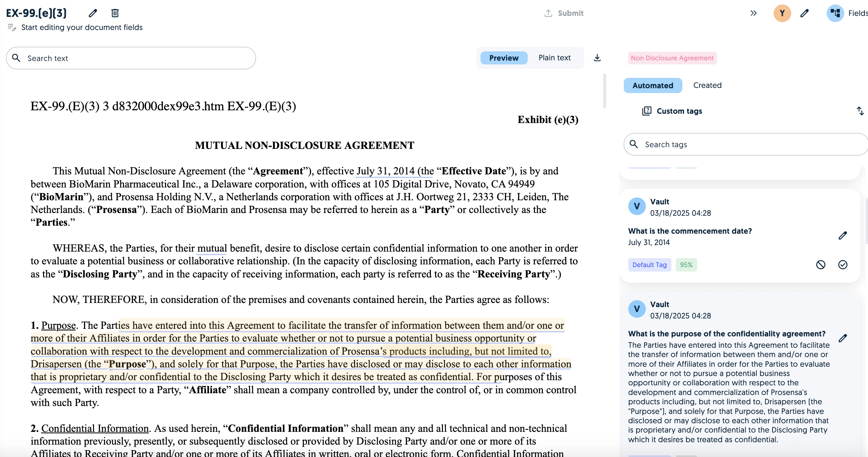Delete the document with the trash icon

(115, 13)
